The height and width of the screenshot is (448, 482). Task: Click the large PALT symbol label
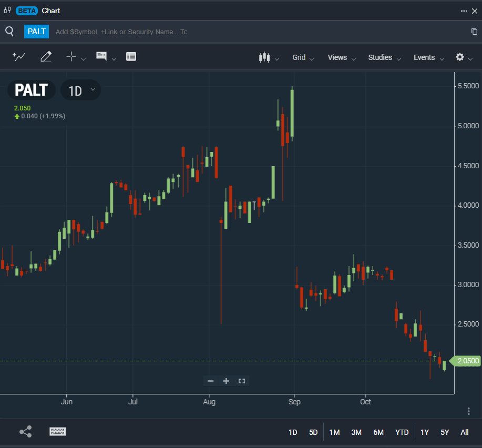pos(32,90)
